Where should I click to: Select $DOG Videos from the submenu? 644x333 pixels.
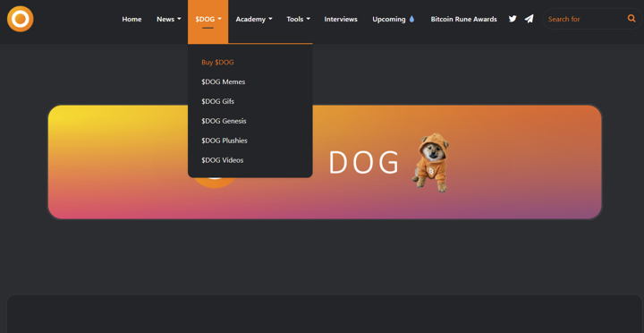pos(222,160)
